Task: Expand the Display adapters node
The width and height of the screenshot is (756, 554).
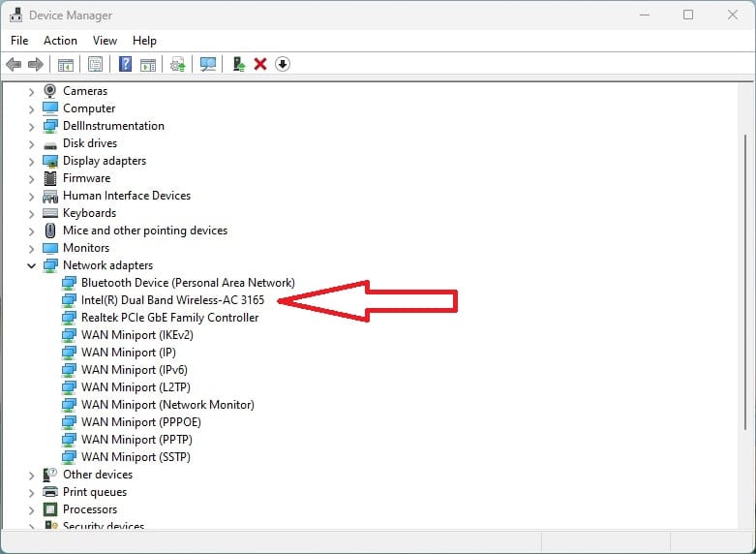Action: pyautogui.click(x=31, y=161)
